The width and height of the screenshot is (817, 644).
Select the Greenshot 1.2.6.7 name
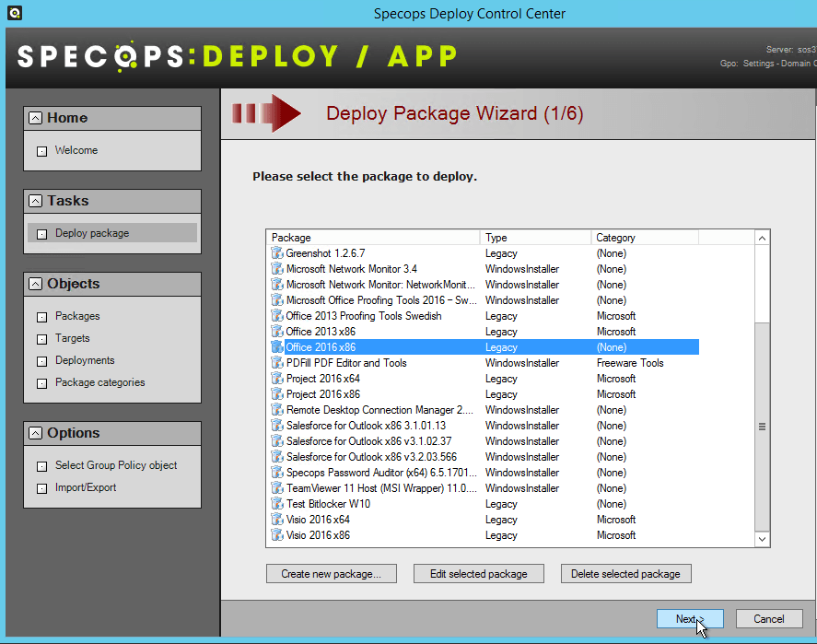click(326, 253)
